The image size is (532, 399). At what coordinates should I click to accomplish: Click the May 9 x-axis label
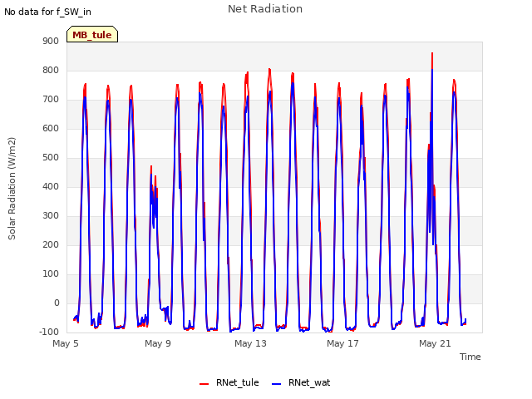click(158, 343)
